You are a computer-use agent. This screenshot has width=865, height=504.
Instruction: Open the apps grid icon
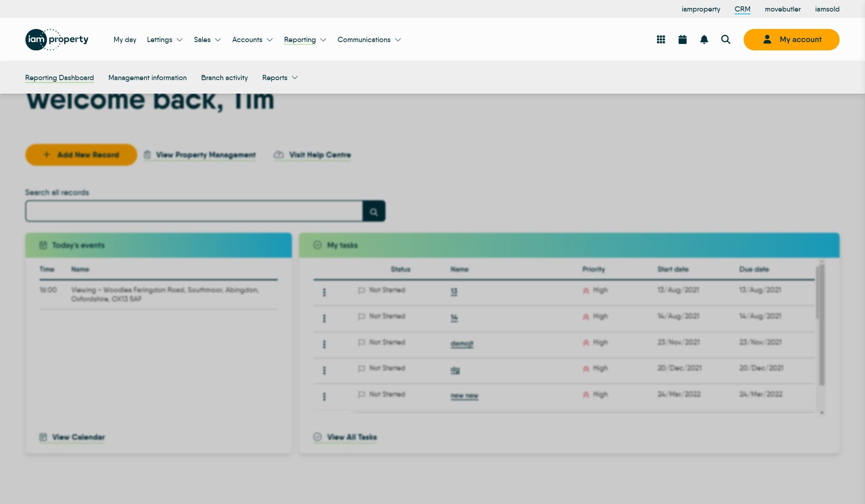point(661,40)
